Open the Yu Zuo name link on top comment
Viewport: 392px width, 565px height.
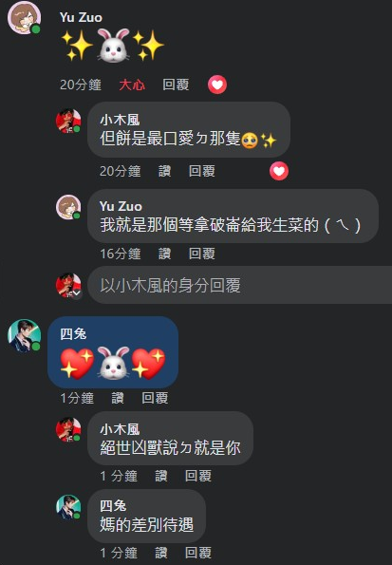pos(81,17)
